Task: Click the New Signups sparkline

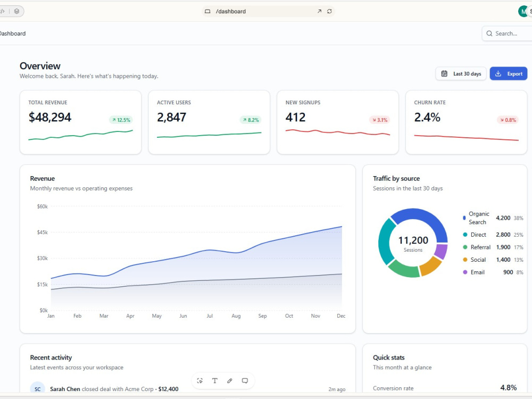Action: (338, 132)
